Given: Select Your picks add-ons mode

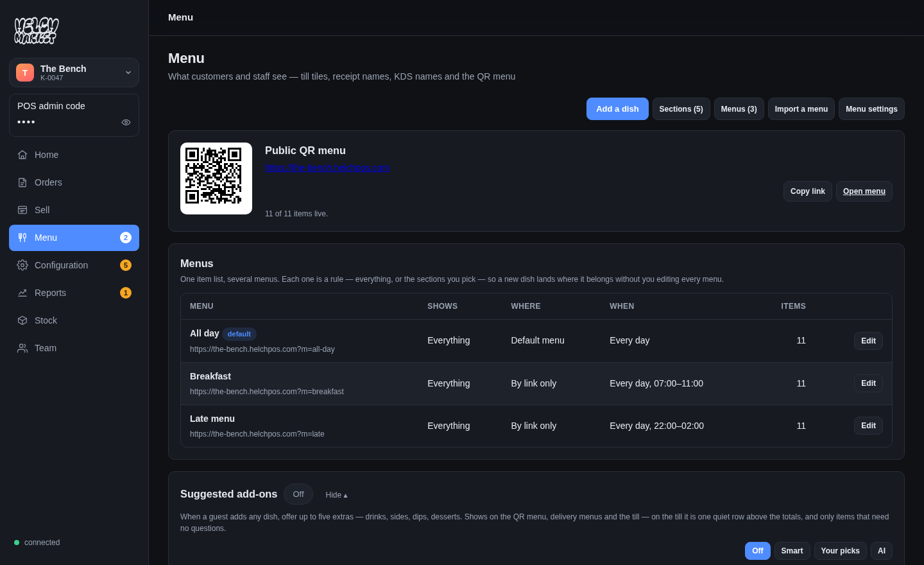Looking at the screenshot, I should click(x=840, y=551).
